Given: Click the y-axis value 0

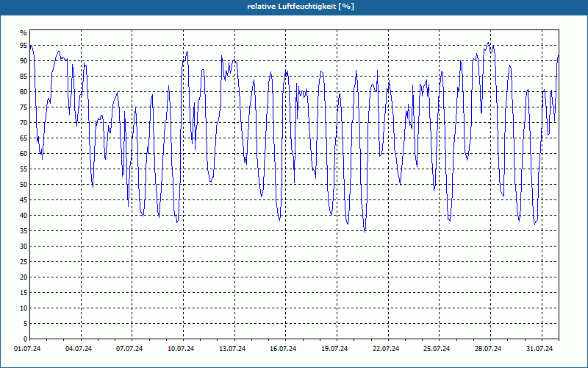Looking at the screenshot, I should (26, 339).
